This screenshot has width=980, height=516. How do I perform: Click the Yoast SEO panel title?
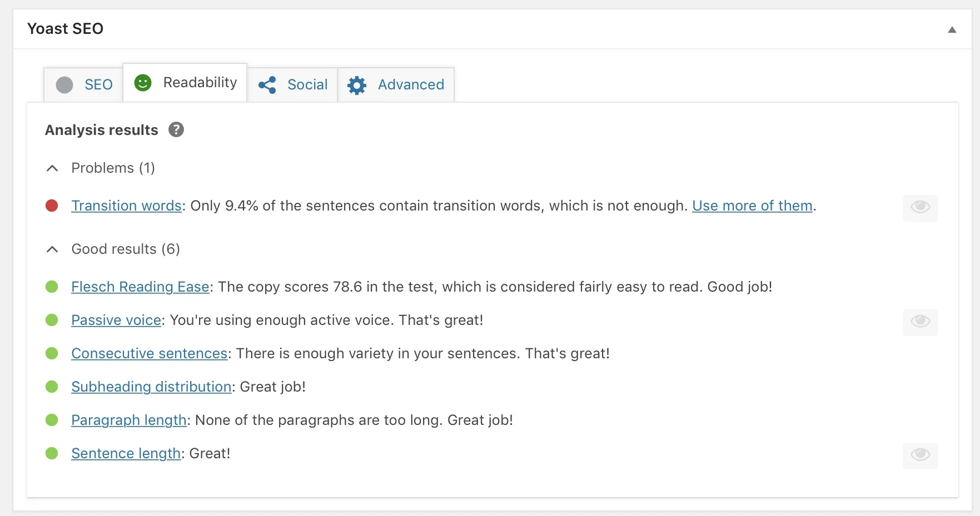click(66, 29)
